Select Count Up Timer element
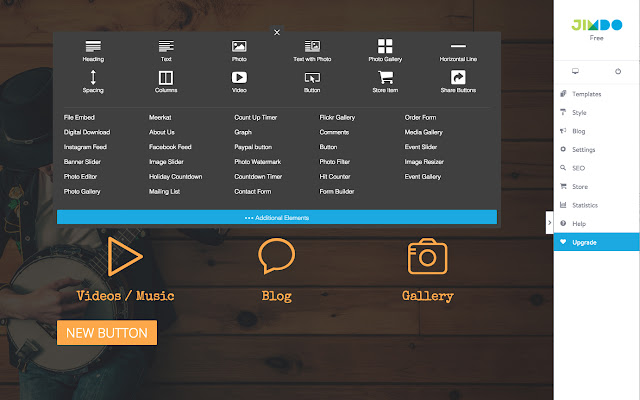640x400 pixels. tap(256, 118)
